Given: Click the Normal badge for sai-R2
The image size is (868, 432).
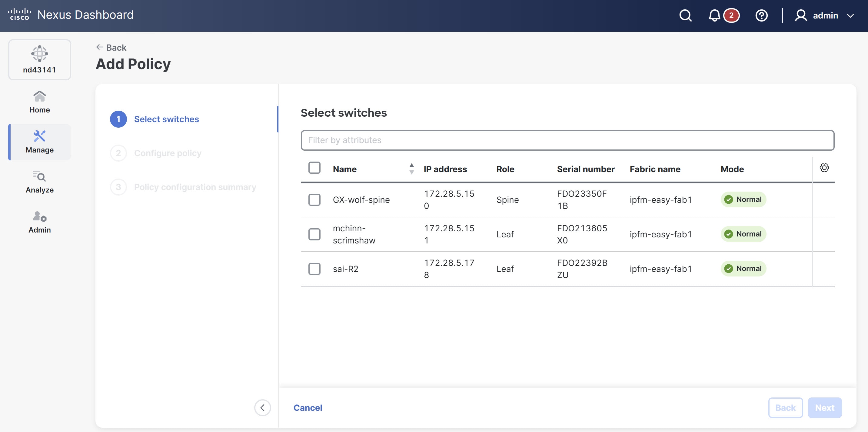Looking at the screenshot, I should coord(743,268).
